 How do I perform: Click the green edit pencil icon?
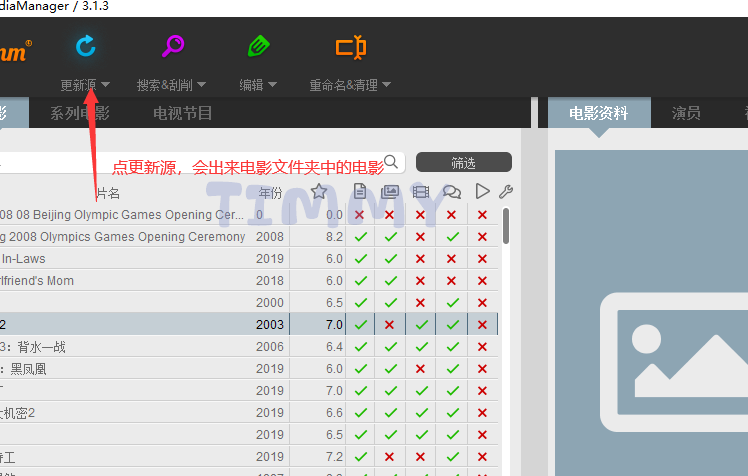pos(259,47)
